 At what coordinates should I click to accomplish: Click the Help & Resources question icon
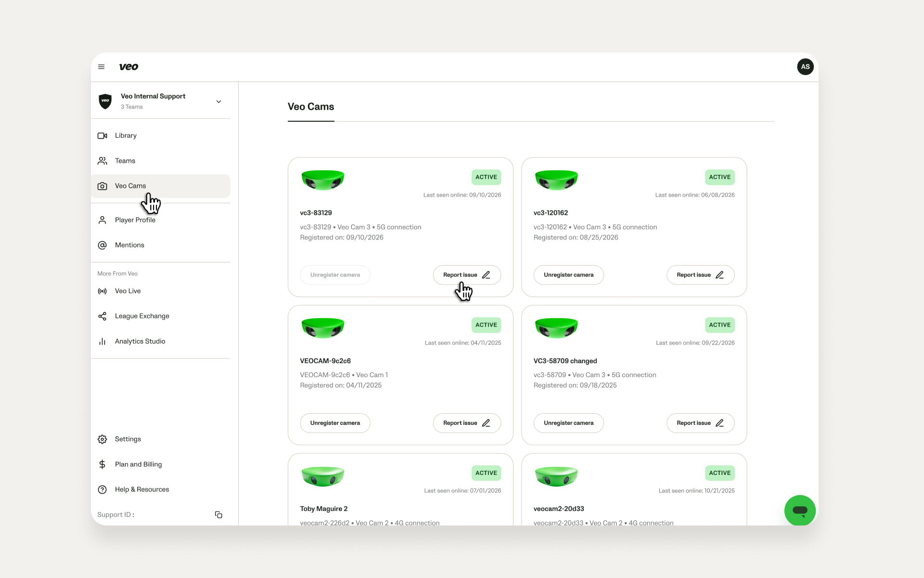(x=102, y=489)
